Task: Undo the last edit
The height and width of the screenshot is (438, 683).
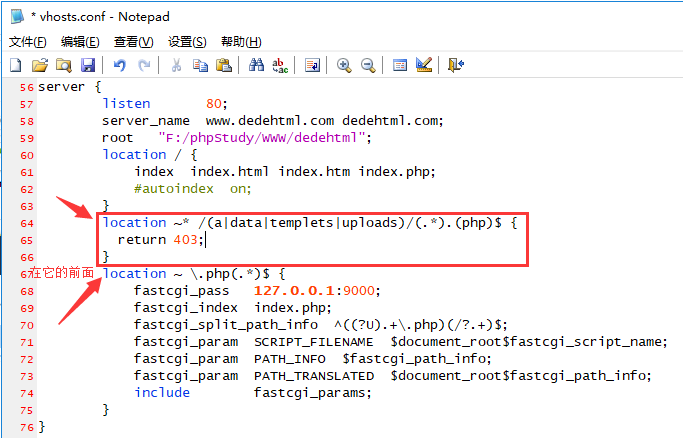Action: pyautogui.click(x=120, y=65)
